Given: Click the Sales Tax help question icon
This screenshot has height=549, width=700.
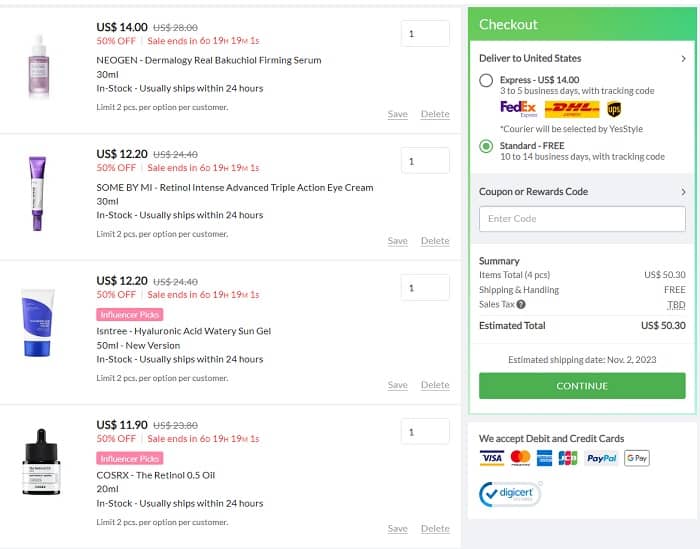Looking at the screenshot, I should [521, 305].
